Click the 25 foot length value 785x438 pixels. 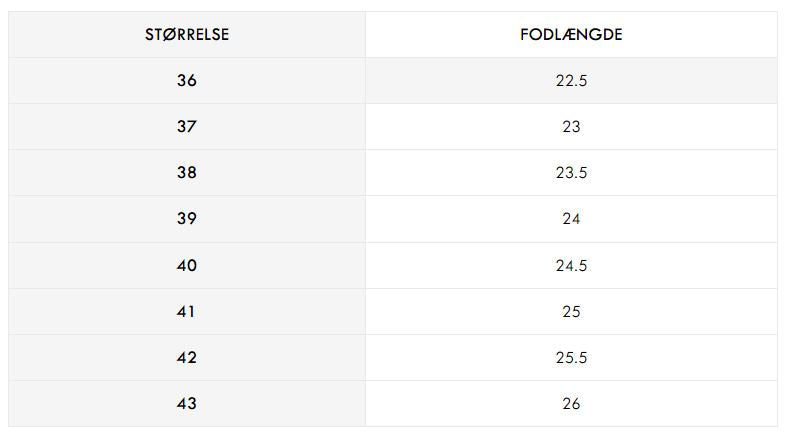pos(571,312)
